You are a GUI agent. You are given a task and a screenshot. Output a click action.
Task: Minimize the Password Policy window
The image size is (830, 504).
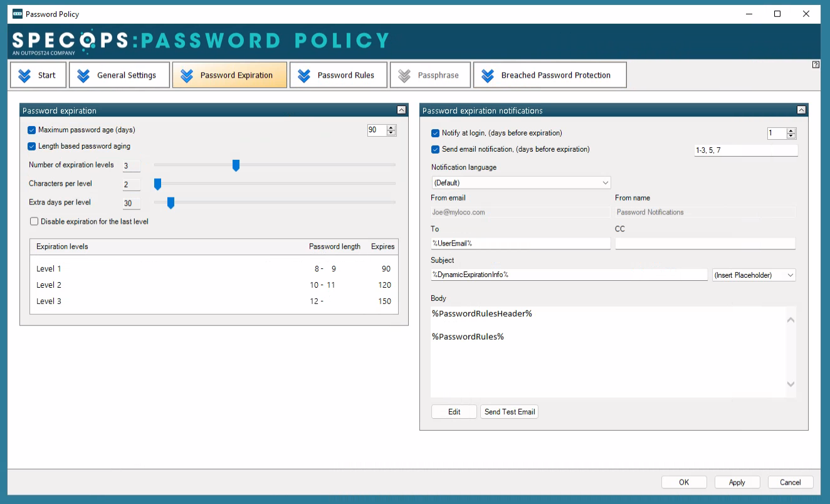pyautogui.click(x=749, y=14)
